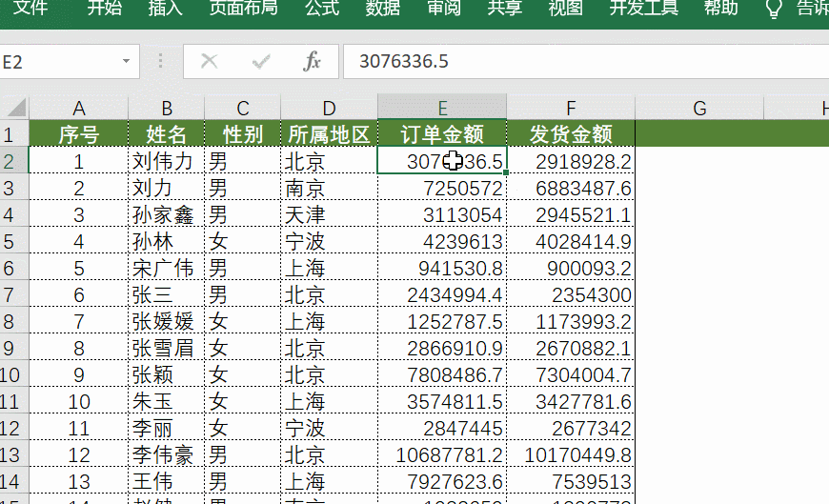Select the 视图 ribbon tab
Screen dimensions: 829x504
565,8
